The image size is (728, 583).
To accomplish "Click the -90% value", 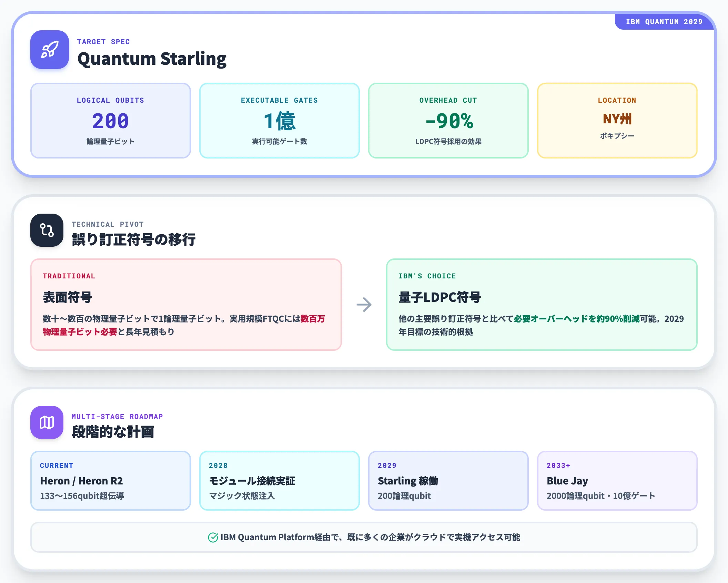I will pos(449,121).
